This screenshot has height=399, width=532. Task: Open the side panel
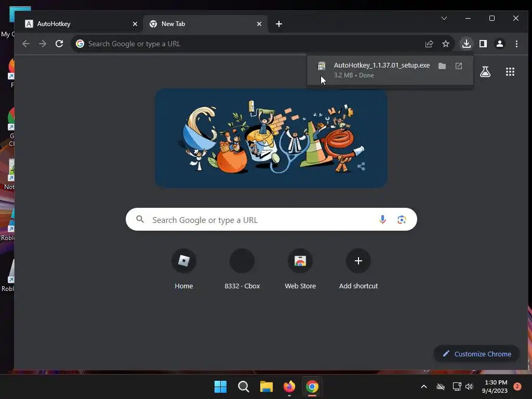(x=483, y=44)
